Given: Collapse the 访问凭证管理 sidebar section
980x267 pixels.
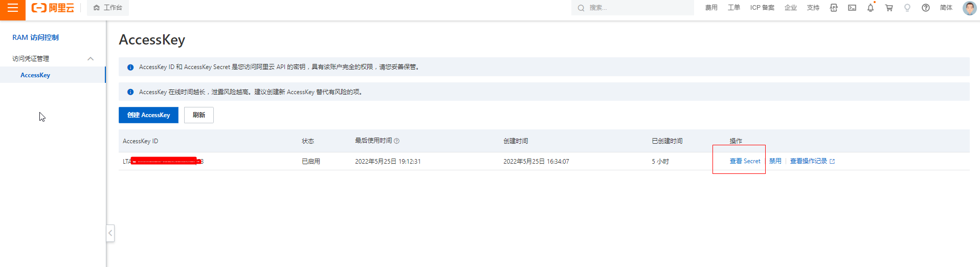Looking at the screenshot, I should 91,59.
